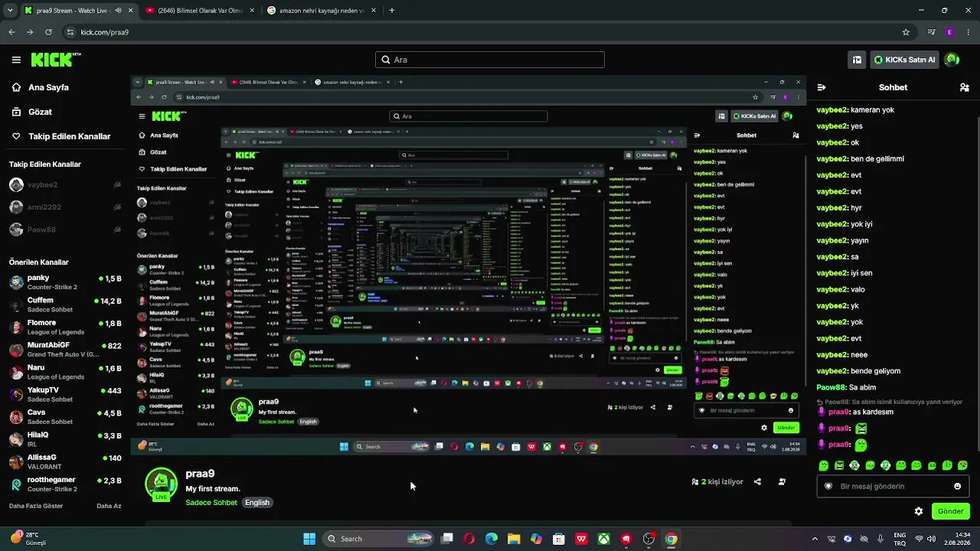This screenshot has height=551, width=980.
Task: Open recommended channel panky in the main sidebar
Action: pyautogui.click(x=65, y=282)
